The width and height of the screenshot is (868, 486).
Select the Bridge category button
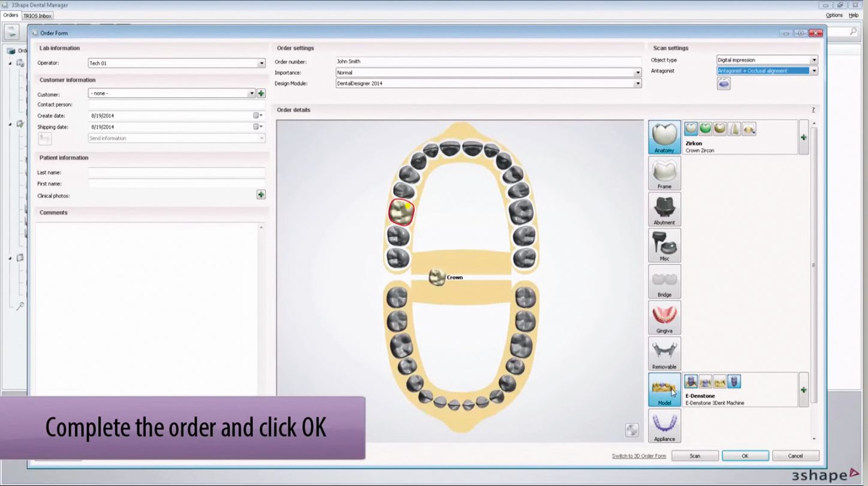pos(664,281)
